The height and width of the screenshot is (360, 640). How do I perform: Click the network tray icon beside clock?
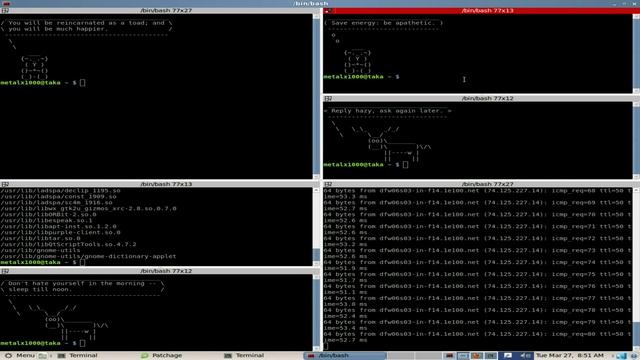pos(621,356)
